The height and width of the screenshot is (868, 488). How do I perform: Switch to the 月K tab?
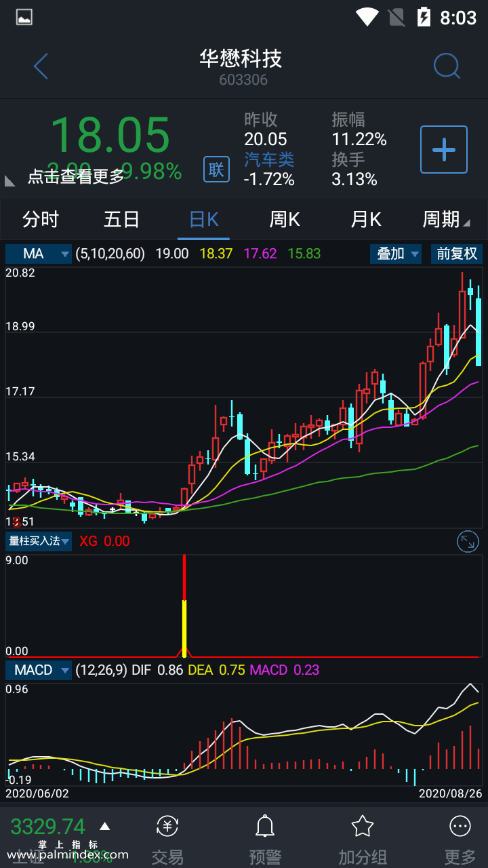366,219
